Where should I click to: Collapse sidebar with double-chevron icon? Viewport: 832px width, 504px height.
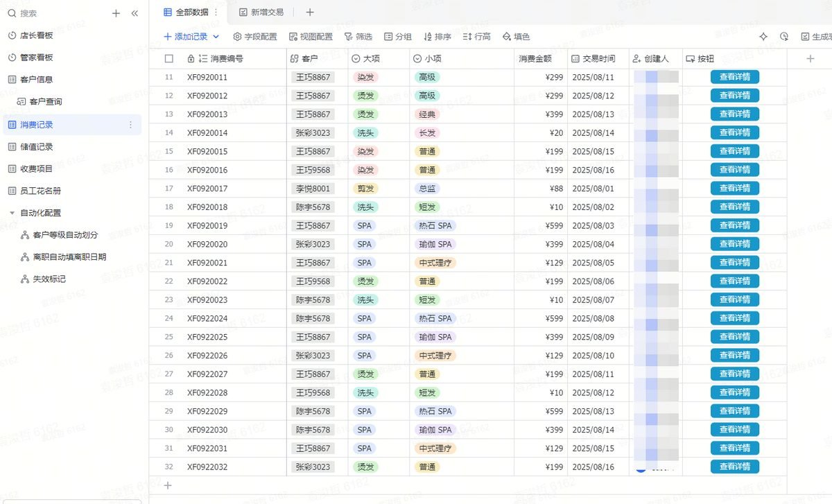pos(135,13)
